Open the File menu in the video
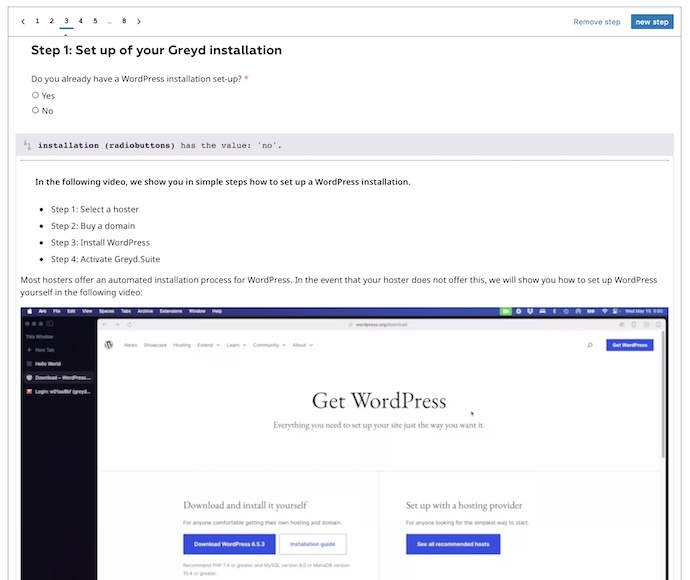 click(57, 311)
